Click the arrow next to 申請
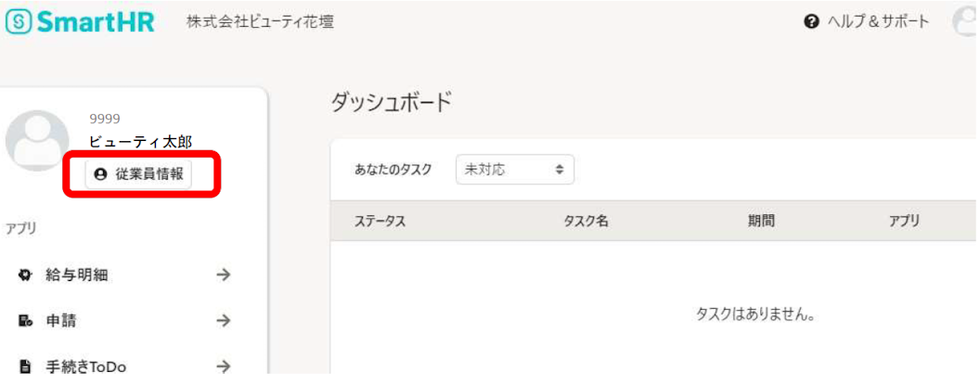Viewport: 980px width, 384px height. pos(223,321)
